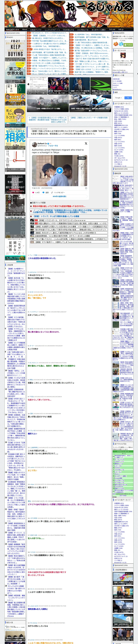Click commenter name junsan
Viewport: 138px width, 644px height.
32,640
